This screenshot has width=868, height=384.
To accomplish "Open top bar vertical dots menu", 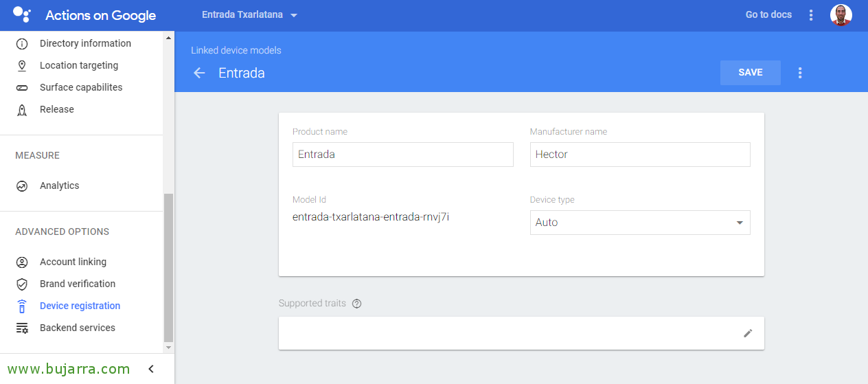I will coord(811,15).
